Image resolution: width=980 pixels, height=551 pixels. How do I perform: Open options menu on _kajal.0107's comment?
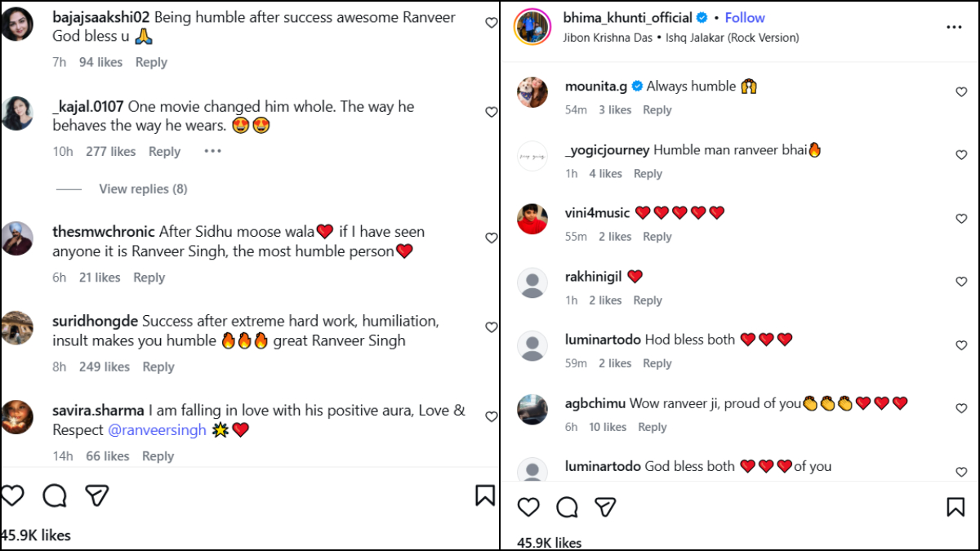pyautogui.click(x=212, y=150)
